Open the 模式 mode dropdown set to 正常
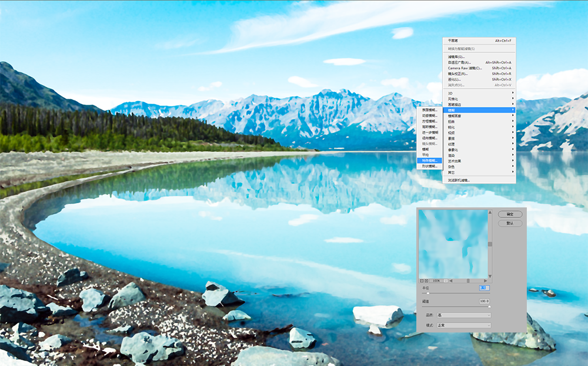The image size is (588, 366). pos(464,325)
